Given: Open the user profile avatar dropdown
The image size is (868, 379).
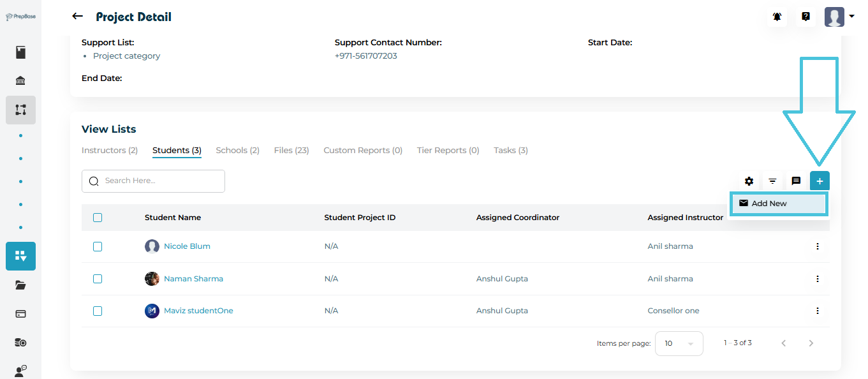Looking at the screenshot, I should [839, 17].
